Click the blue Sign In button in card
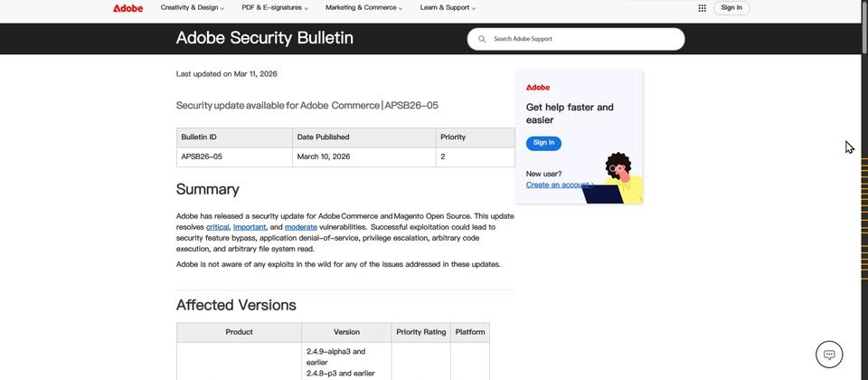The width and height of the screenshot is (868, 380). pos(543,143)
